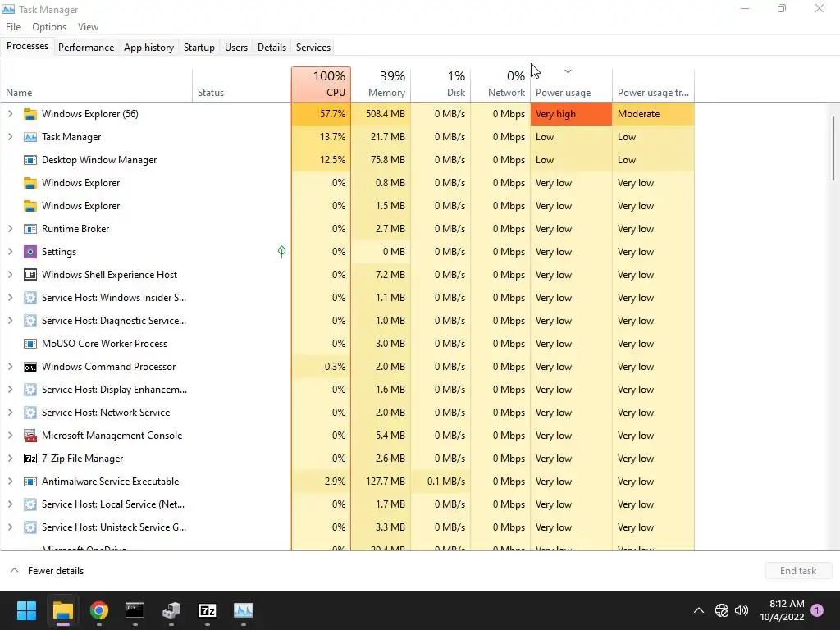This screenshot has height=630, width=840.
Task: Sort processes by CPU column
Action: pos(322,84)
